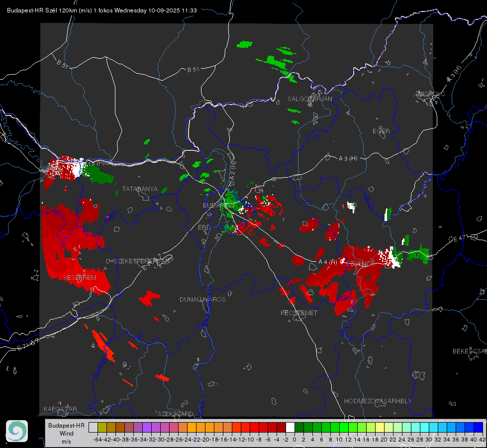The image size is (487, 448).
Task: Click the blue Heves county label
Action: (367, 202)
